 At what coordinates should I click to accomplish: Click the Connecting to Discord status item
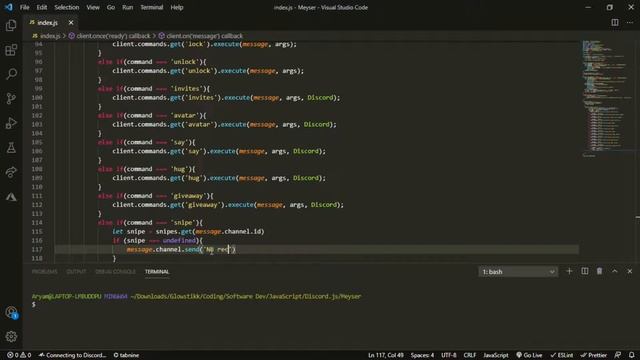click(x=72, y=355)
